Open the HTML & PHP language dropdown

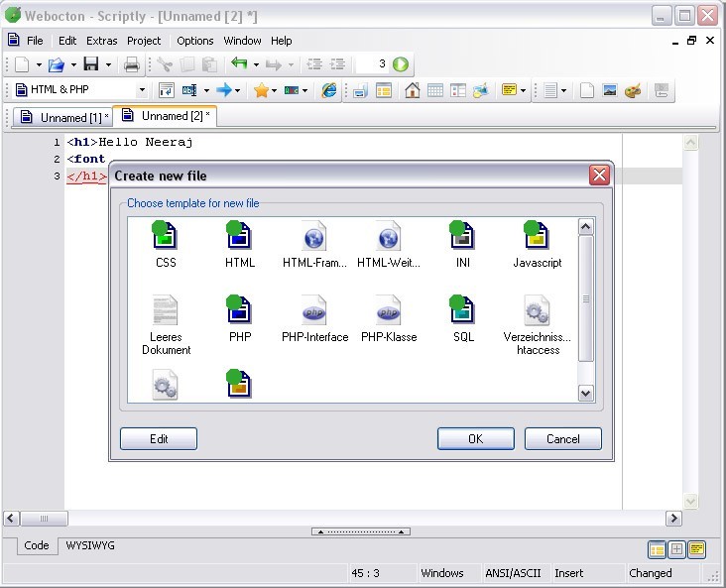click(142, 90)
